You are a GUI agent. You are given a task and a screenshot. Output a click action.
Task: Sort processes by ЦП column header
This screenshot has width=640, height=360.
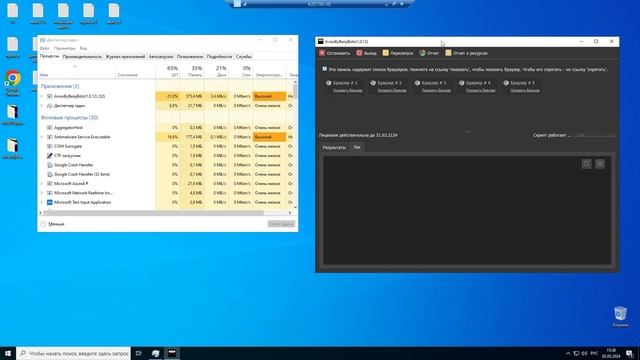[x=167, y=71]
